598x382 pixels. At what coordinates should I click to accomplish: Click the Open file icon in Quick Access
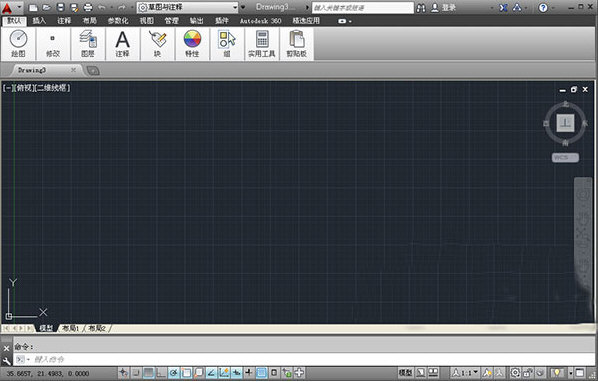pos(46,8)
